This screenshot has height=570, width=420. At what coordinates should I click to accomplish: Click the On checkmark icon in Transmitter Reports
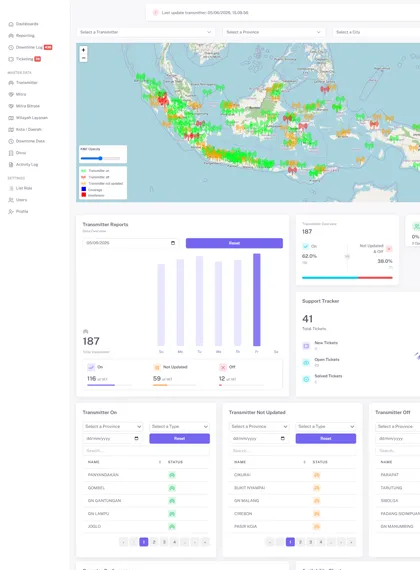point(91,368)
